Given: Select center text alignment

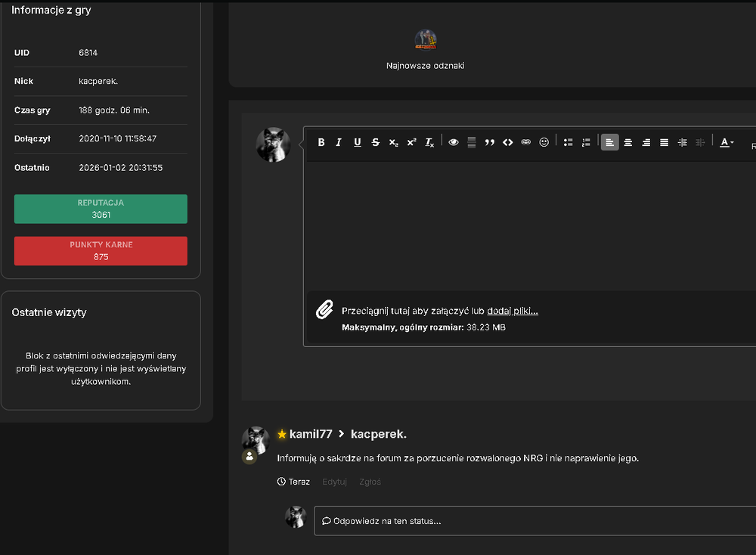Looking at the screenshot, I should click(x=628, y=142).
